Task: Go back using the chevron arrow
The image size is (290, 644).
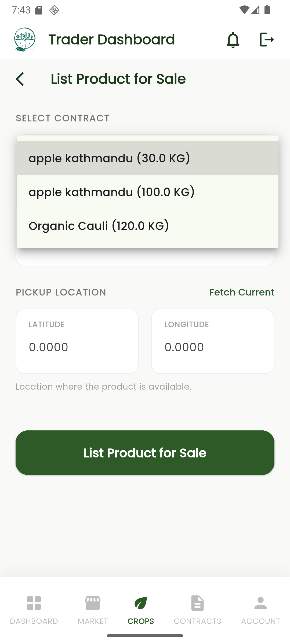Action: pyautogui.click(x=20, y=79)
